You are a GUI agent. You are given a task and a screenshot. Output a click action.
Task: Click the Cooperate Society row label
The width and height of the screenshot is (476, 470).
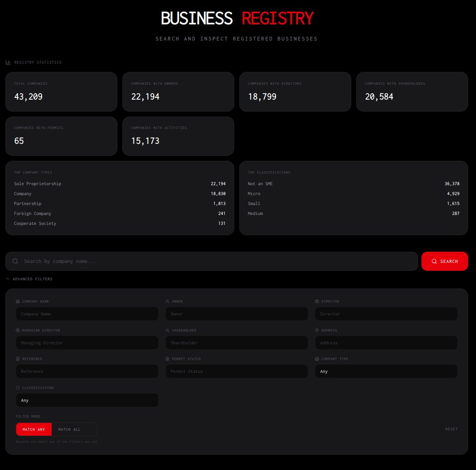click(x=35, y=224)
